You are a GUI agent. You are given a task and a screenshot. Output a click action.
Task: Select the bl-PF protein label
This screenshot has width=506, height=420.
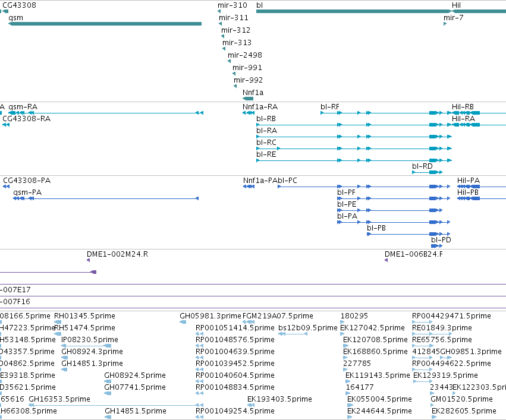pos(346,192)
